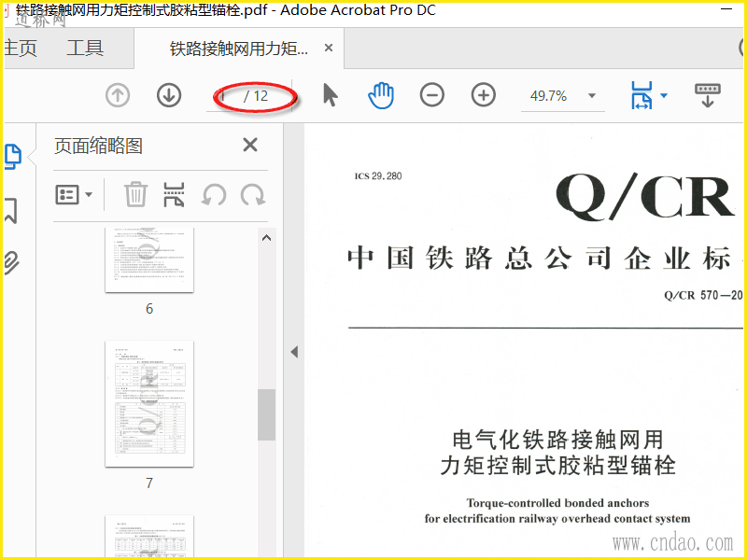The image size is (747, 560).
Task: Collapse the navigation pane with left arrow
Action: 294,352
